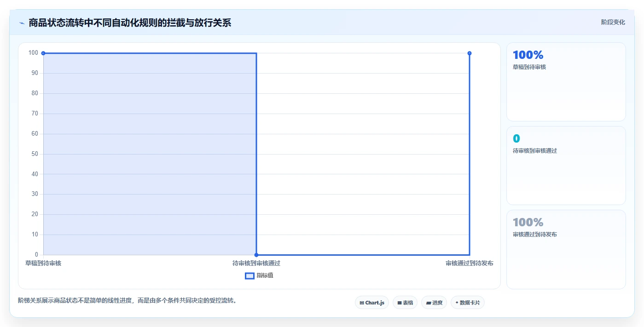Click the 草稿到待审核 x-axis label

tap(43, 264)
